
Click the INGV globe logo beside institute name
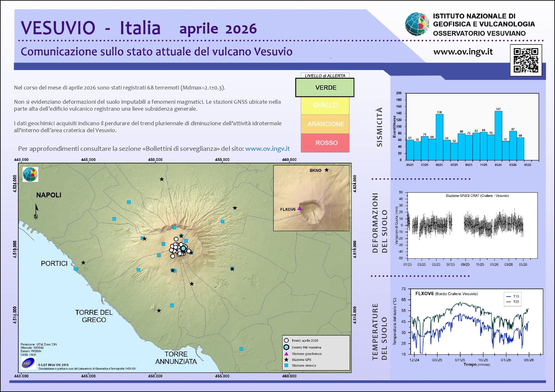417,24
